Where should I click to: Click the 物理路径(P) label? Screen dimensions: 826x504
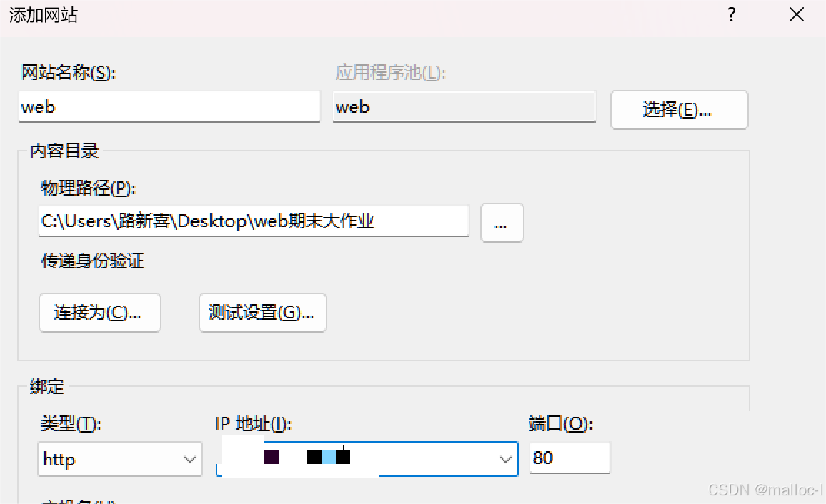[x=89, y=188]
